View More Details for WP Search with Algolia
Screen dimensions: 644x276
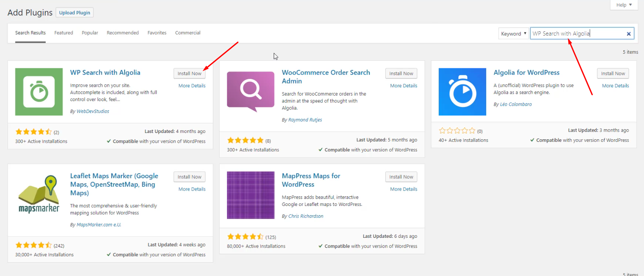[192, 86]
